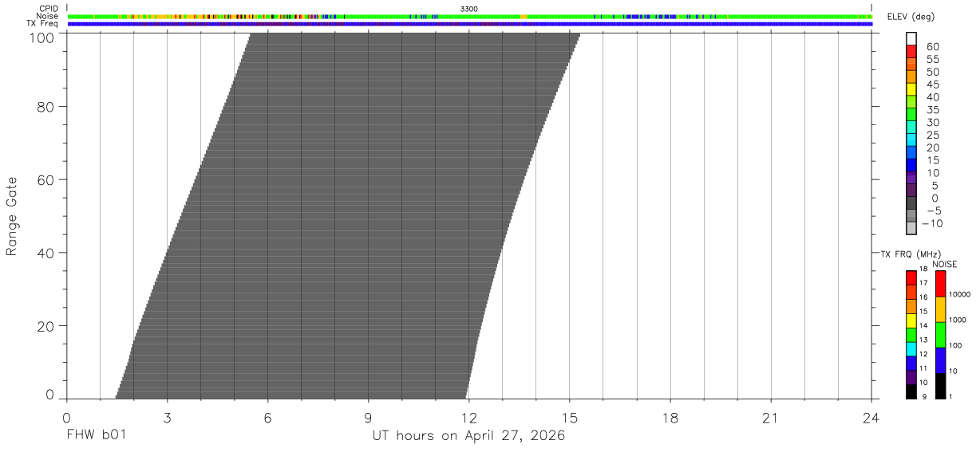Click Range Gate tick label 40
This screenshot has height=452, width=980.
[x=45, y=253]
